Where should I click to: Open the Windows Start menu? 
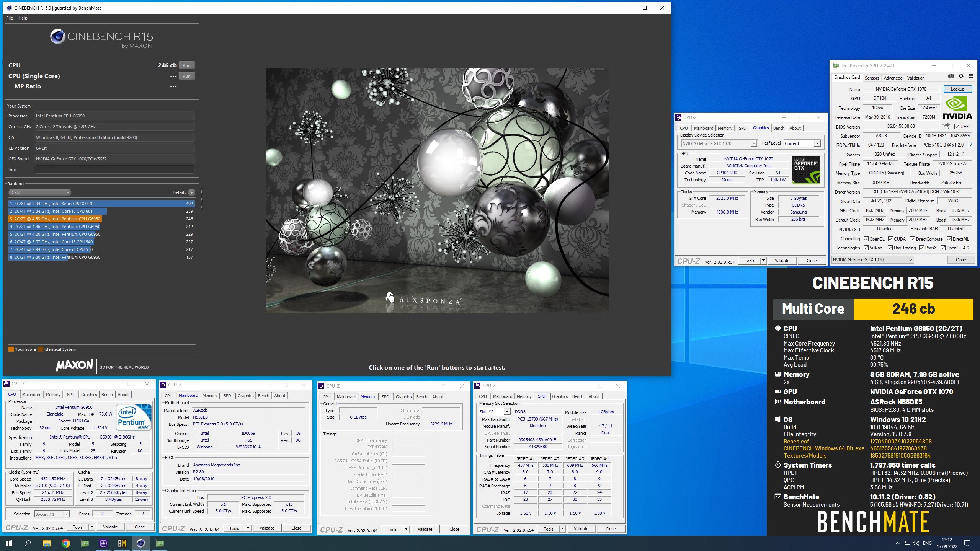pos(9,543)
